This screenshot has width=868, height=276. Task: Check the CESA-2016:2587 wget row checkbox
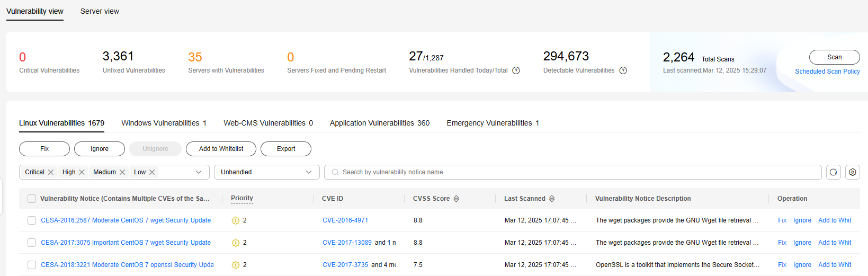(x=32, y=220)
